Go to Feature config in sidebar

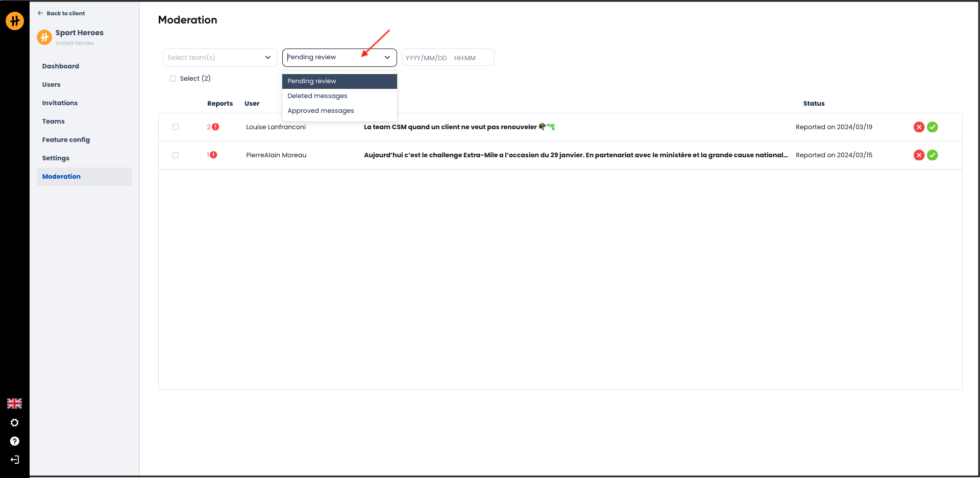point(66,140)
